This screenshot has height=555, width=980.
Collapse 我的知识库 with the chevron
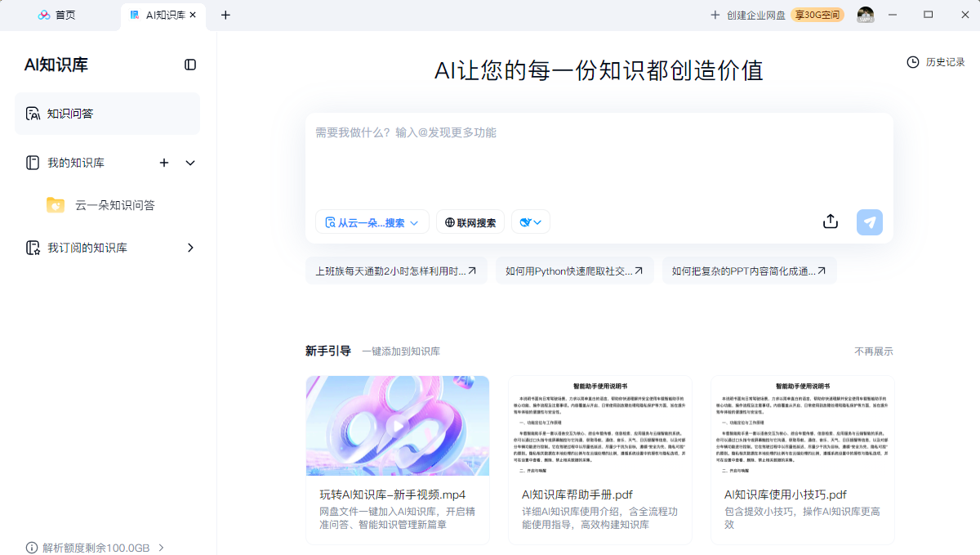[x=190, y=163]
